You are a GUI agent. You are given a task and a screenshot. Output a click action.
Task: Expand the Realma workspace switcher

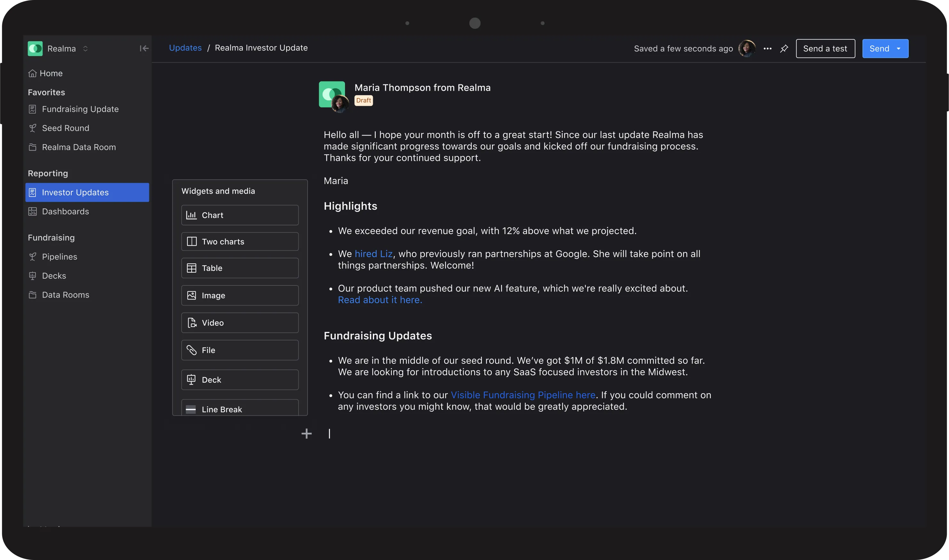pos(85,49)
